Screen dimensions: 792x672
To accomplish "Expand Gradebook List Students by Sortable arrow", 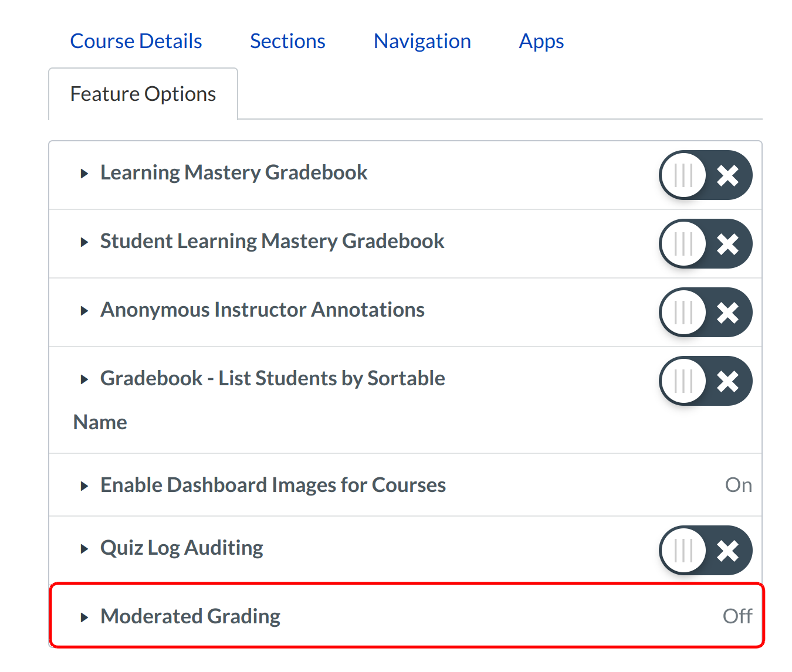I will [x=84, y=379].
